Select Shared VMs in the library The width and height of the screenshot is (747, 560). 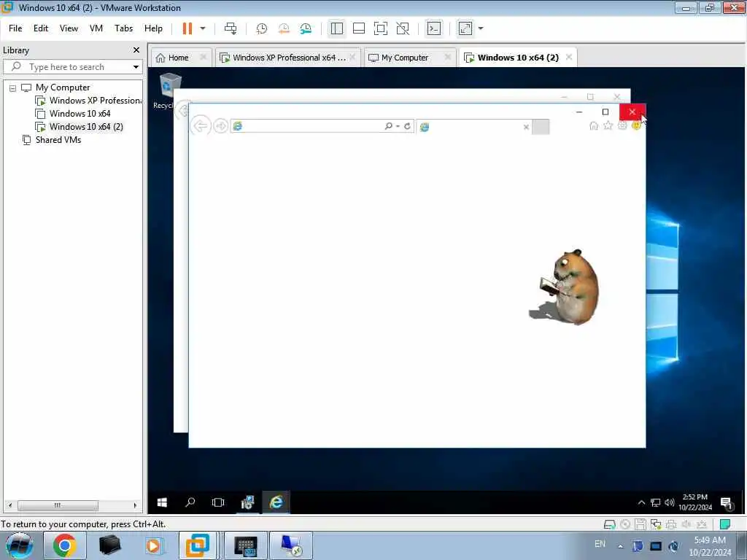[52, 140]
